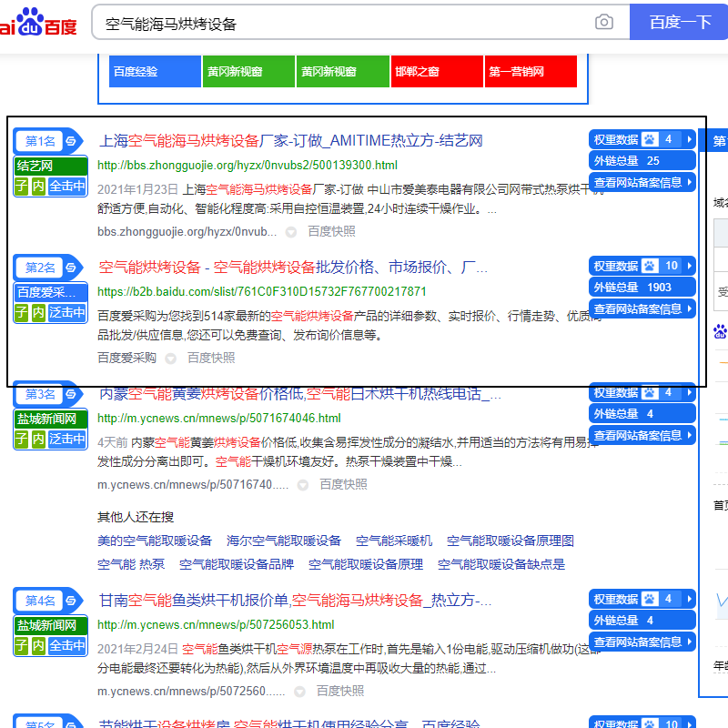Open 百度快照 for the 第1名 result
The image size is (728, 728).
click(x=331, y=231)
